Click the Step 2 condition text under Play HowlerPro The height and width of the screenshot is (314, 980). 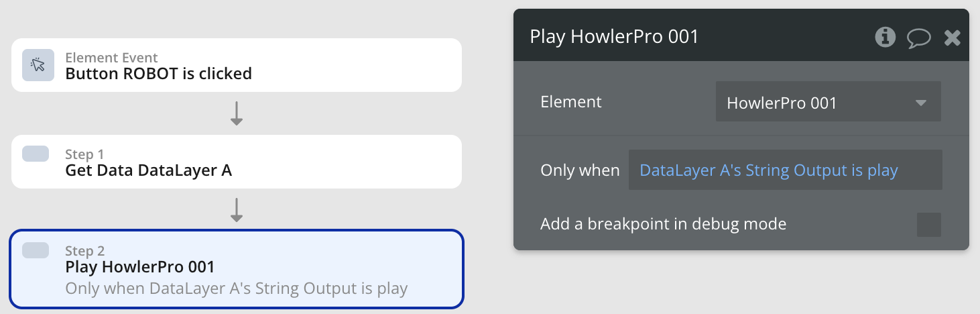(236, 289)
